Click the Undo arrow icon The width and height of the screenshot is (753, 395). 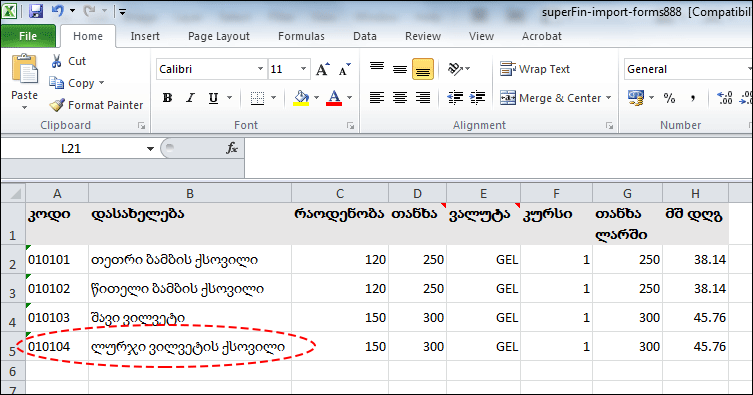click(57, 11)
